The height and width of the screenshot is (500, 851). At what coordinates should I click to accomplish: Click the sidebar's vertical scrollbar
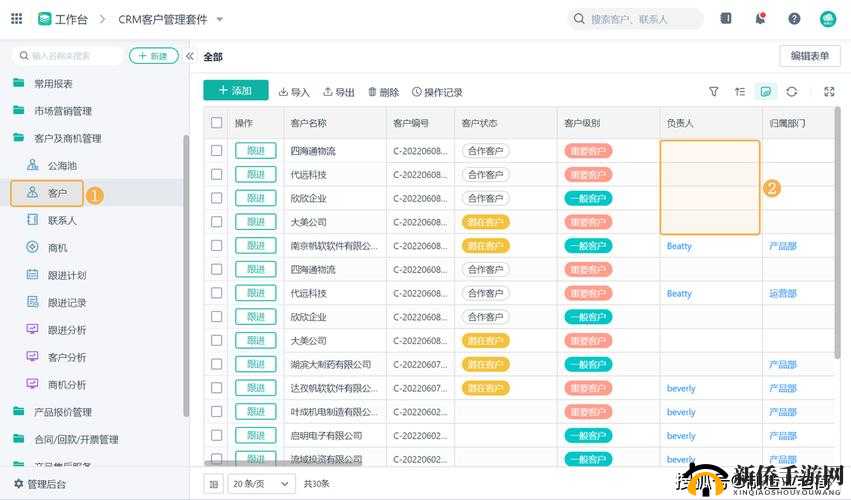click(x=187, y=276)
